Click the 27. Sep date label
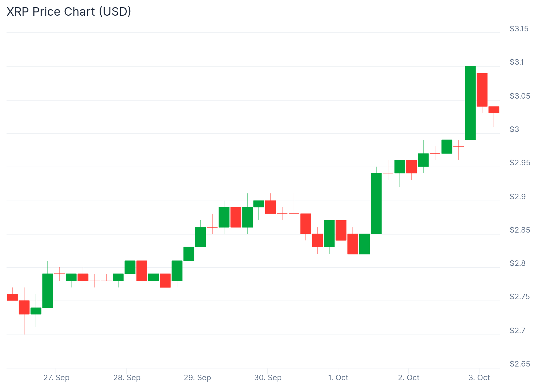 pyautogui.click(x=57, y=378)
